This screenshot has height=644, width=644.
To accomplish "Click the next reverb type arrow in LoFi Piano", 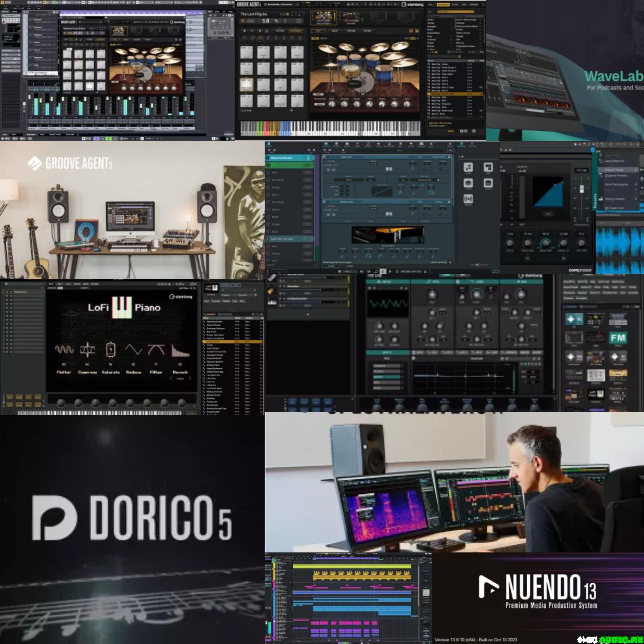I will (x=190, y=378).
